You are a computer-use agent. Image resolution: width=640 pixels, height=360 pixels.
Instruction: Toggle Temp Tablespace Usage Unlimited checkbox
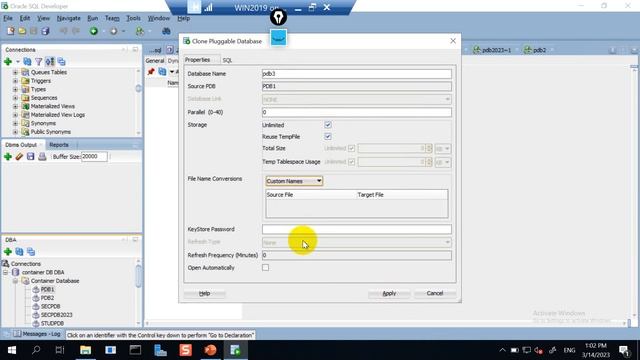pos(351,162)
